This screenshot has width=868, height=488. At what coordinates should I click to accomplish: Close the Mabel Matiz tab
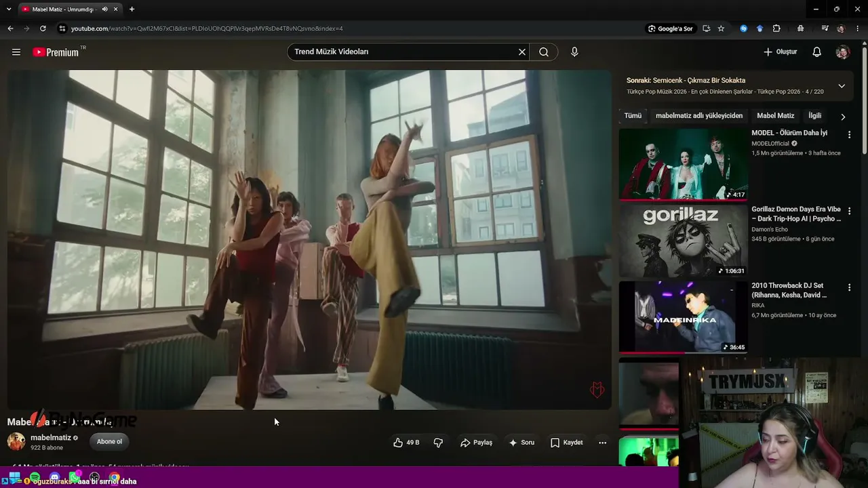click(116, 9)
